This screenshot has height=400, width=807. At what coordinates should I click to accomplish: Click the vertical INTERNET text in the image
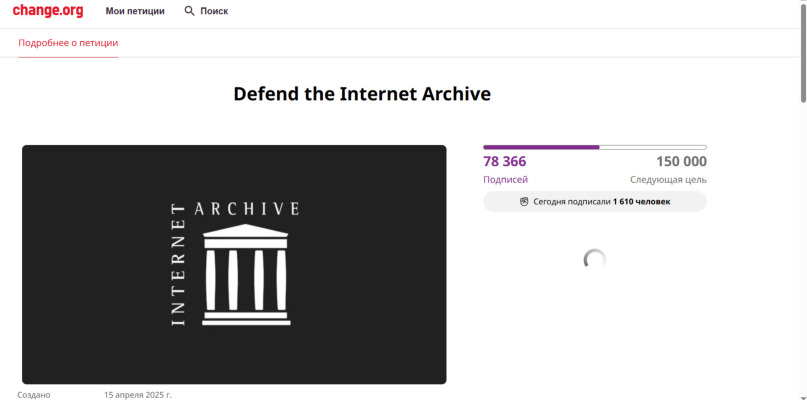tap(180, 265)
